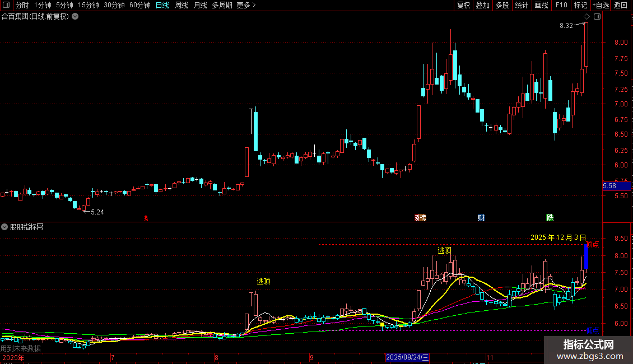
Task: Click the 5.24 low price label
Action: coord(97,212)
